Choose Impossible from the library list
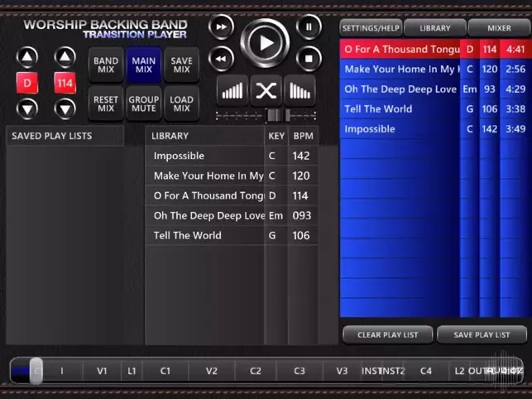The image size is (532, 399). pyautogui.click(x=232, y=156)
